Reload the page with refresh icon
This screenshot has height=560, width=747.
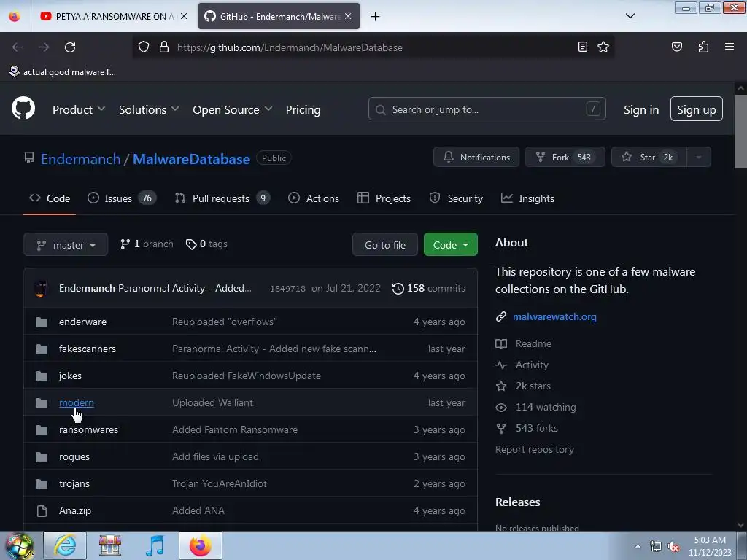(x=70, y=47)
